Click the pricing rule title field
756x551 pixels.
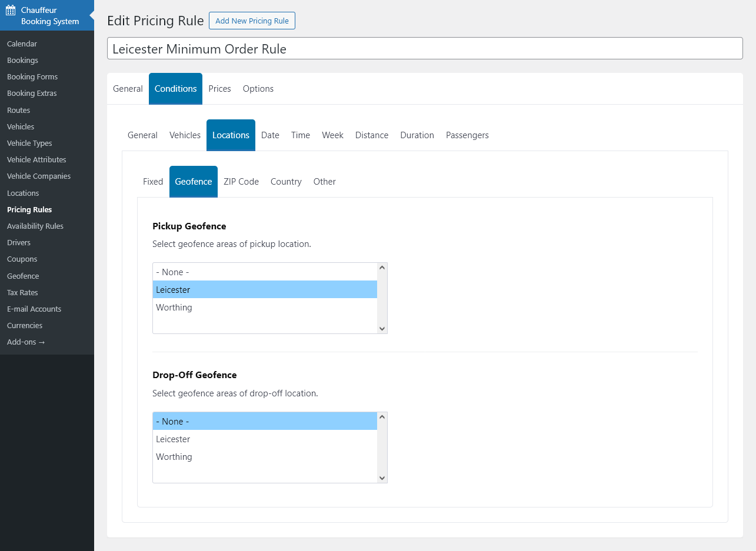point(424,49)
